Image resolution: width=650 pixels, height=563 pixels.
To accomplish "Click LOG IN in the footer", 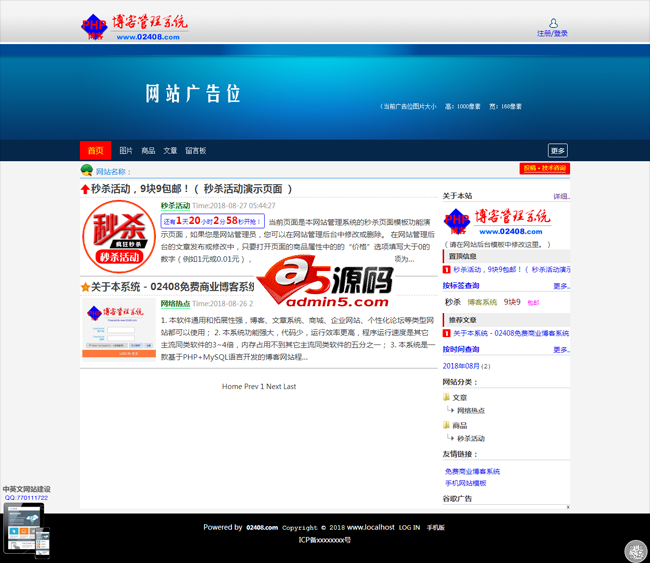I will (409, 527).
